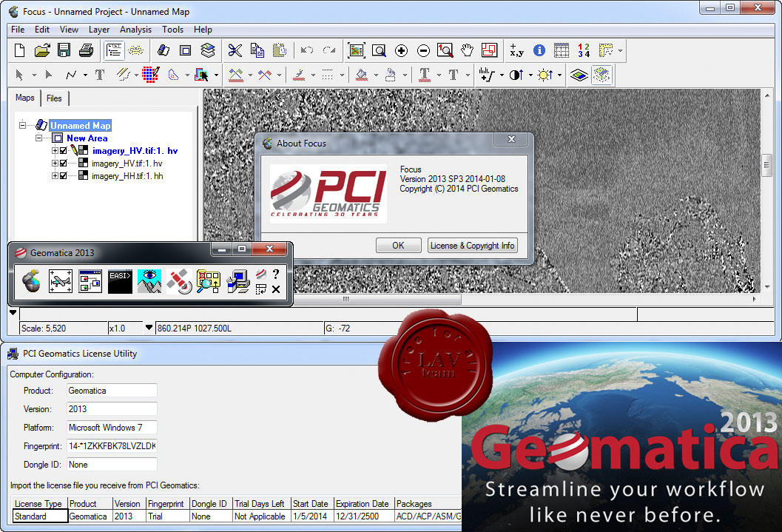Click the New project icon in Focus toolbar

(19, 50)
